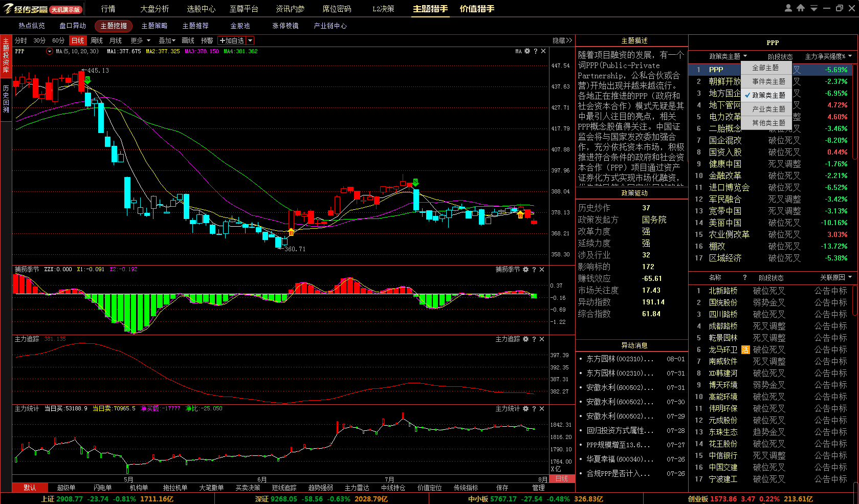This screenshot has height=504, width=859.
Task: Open settings gear for 主力追踪 indicator
Action: (525, 339)
